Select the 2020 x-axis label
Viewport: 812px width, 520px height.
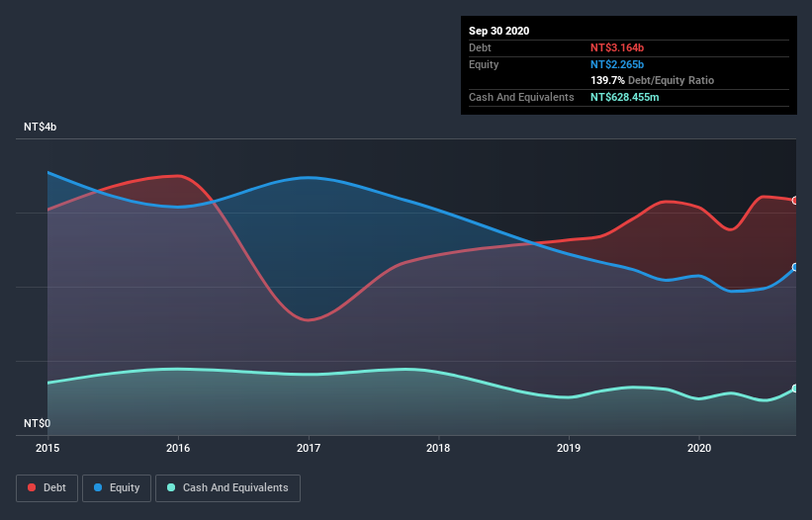pyautogui.click(x=699, y=448)
